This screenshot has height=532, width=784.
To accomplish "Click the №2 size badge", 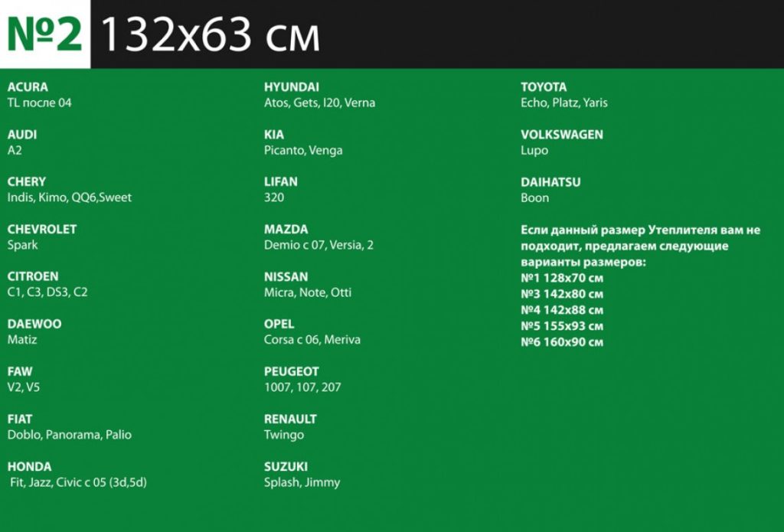I will [x=45, y=34].
